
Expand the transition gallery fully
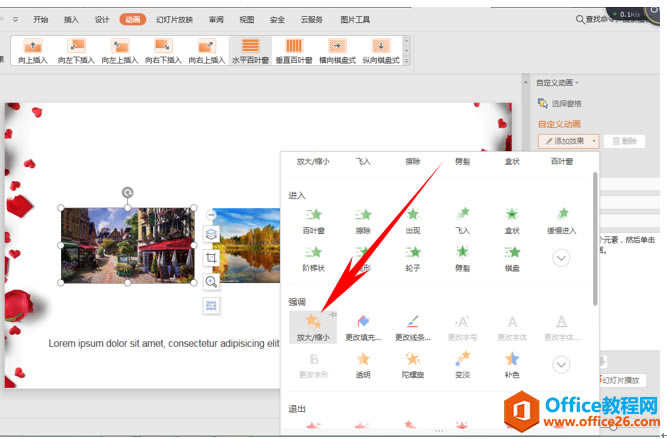coord(407,61)
